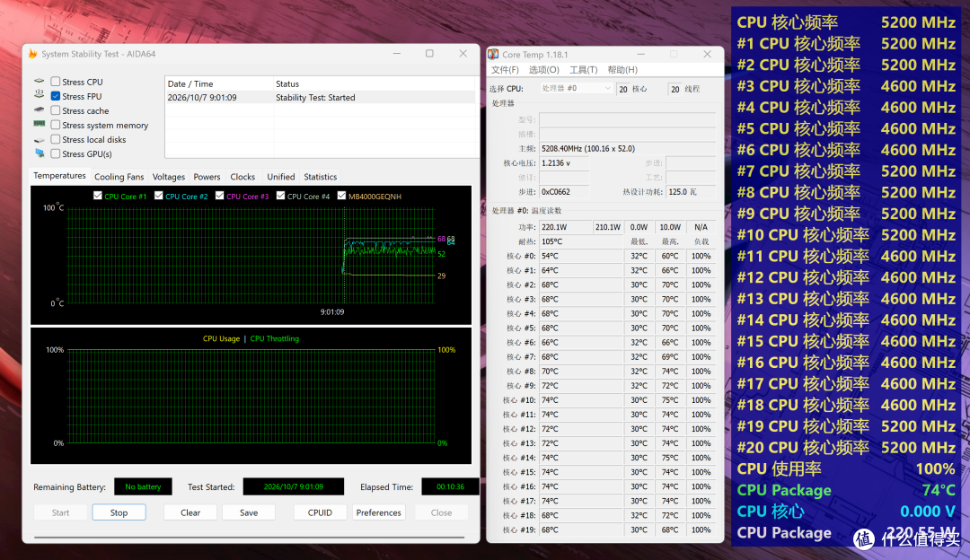The width and height of the screenshot is (970, 560).
Task: Click the Stress cache chip icon
Action: point(40,110)
